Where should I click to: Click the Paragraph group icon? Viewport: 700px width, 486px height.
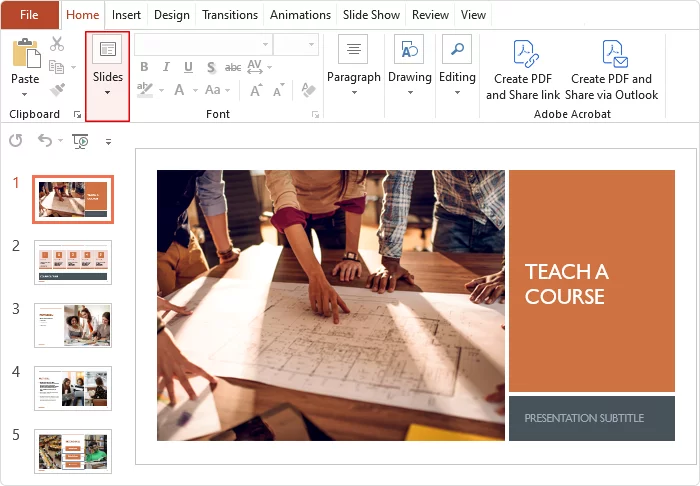tap(353, 49)
